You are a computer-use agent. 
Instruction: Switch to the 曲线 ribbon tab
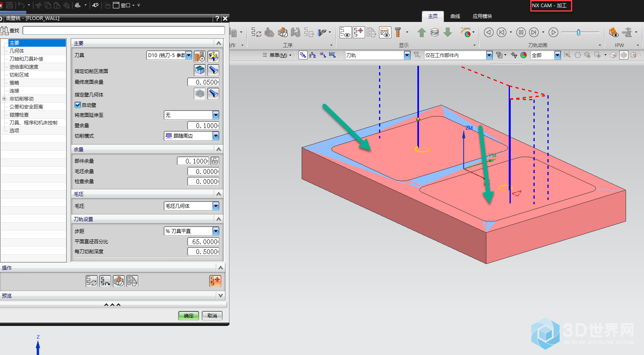point(455,16)
